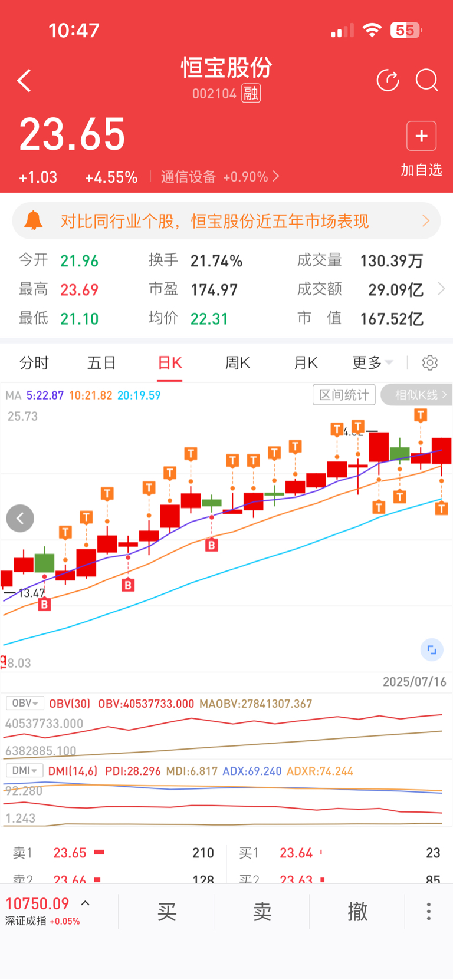Tap the ADXR:74.244 value
The image size is (453, 980).
pos(320,771)
